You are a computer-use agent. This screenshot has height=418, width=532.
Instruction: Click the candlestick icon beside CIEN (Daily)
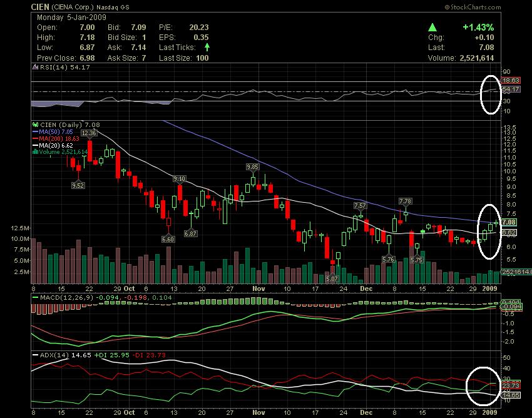coord(35,125)
